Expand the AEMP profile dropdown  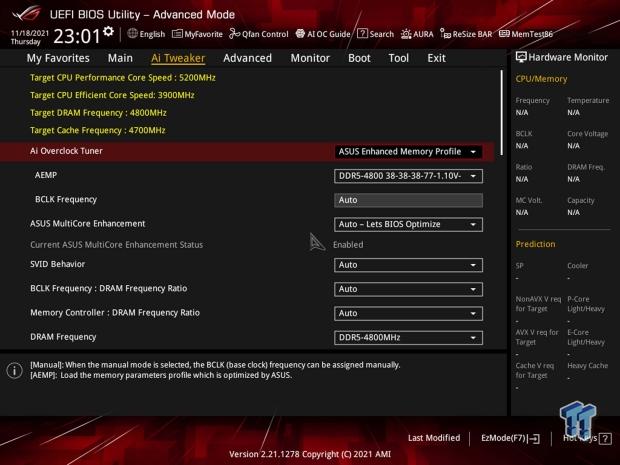coord(408,176)
